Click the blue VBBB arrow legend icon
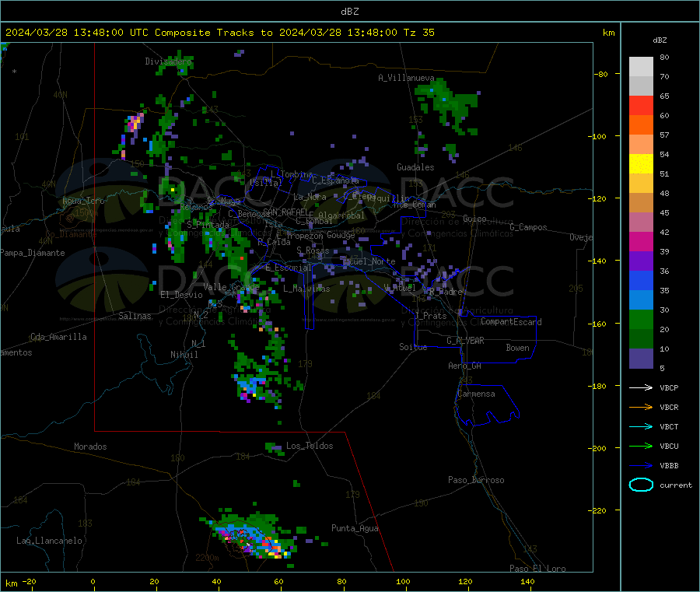The height and width of the screenshot is (592, 700). tap(641, 466)
